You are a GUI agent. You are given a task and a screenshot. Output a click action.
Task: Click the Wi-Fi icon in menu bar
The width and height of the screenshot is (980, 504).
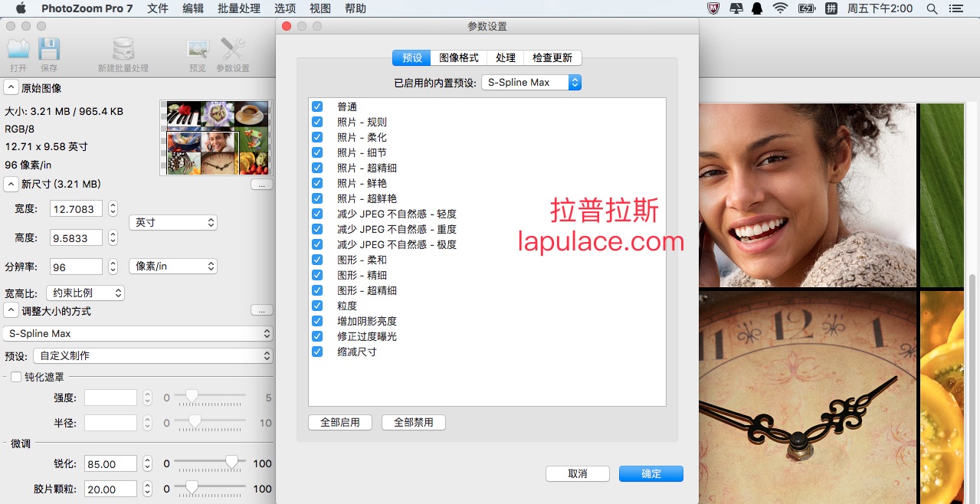coord(780,8)
